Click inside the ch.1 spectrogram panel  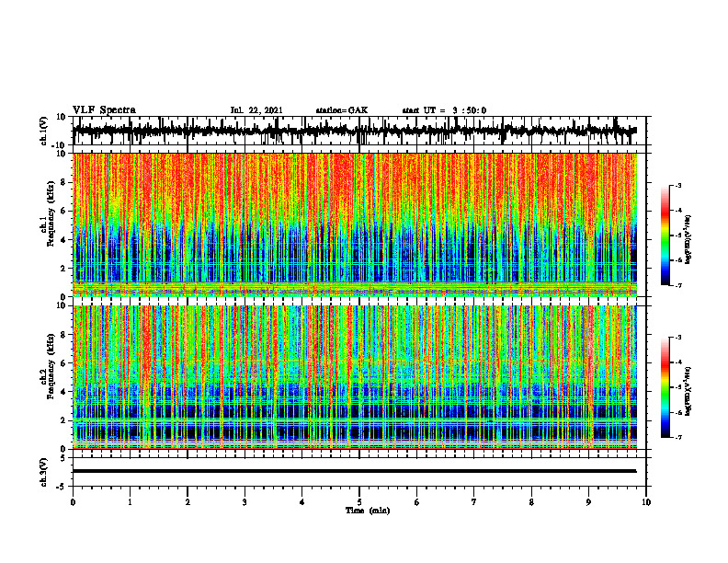pos(354,224)
